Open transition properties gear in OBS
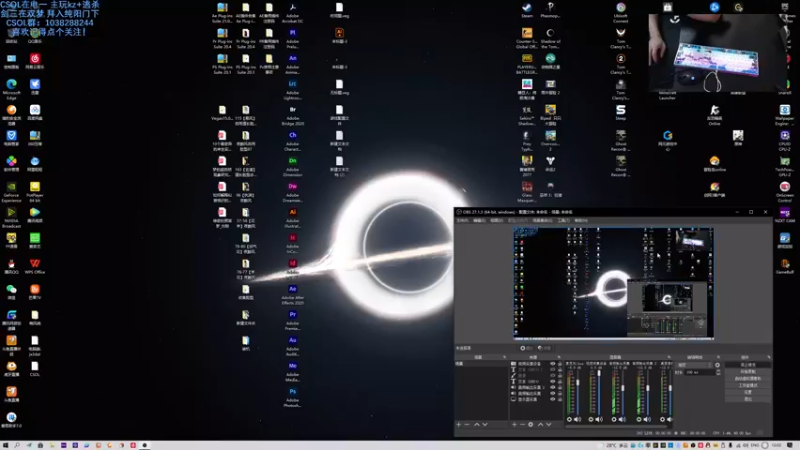 [x=717, y=365]
